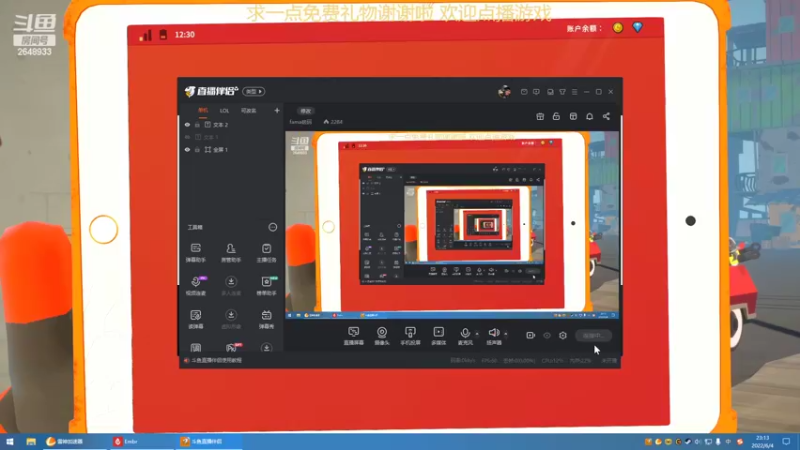800x450 pixels.
Task: Open 主播任务 tool in toolbox
Action: tap(266, 253)
